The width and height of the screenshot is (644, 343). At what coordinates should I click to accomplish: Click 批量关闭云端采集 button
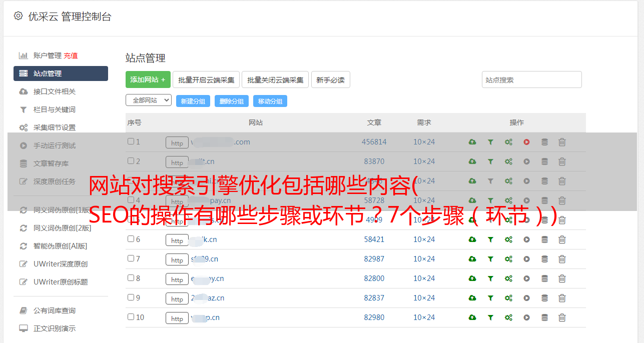pos(275,79)
